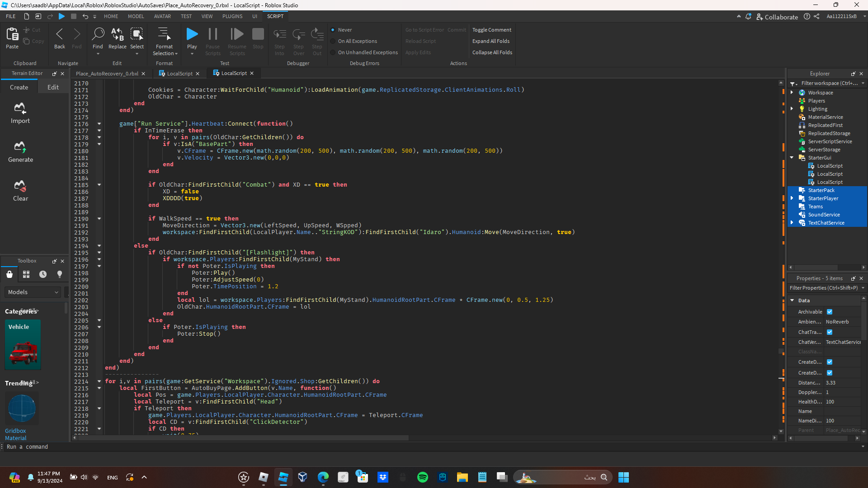Open the Toolbox Marketplace tab icon
The width and height of the screenshot is (868, 488).
coord(9,274)
